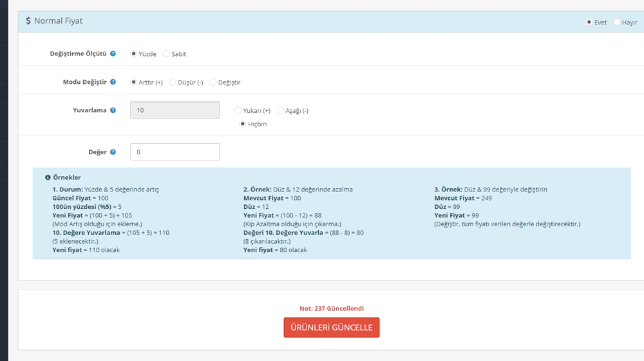Click the '2. Örnek:' example heading
644x361 pixels.
[257, 190]
